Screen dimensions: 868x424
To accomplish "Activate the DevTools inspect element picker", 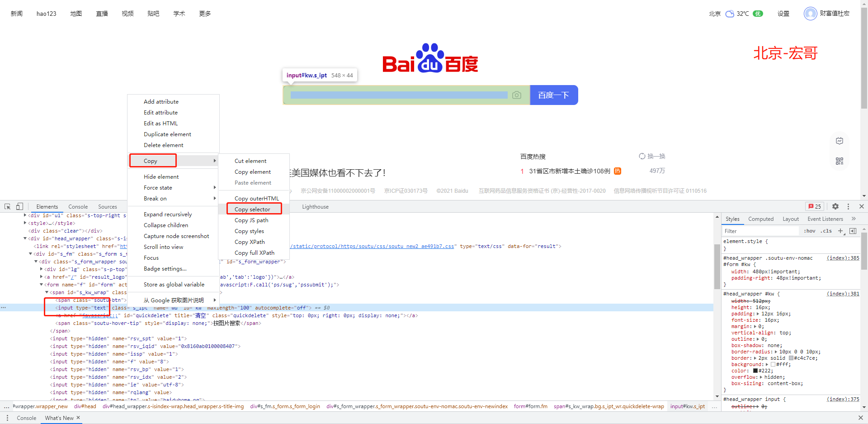I will coord(8,206).
